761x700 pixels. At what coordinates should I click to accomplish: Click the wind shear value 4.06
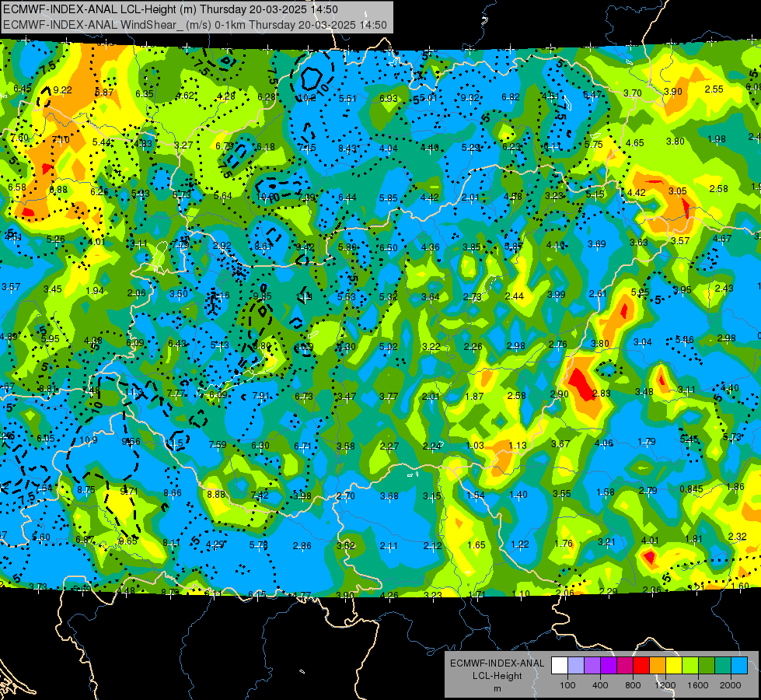(604, 443)
